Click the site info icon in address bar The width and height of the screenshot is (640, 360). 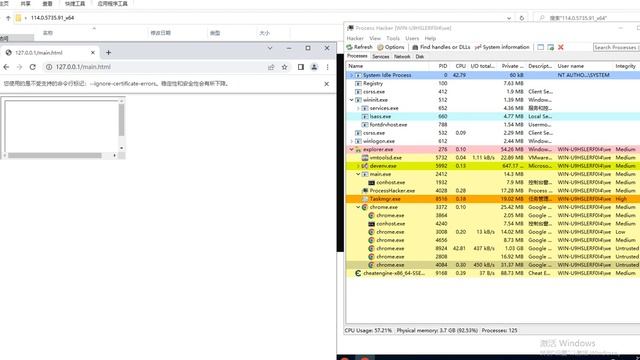pos(49,67)
